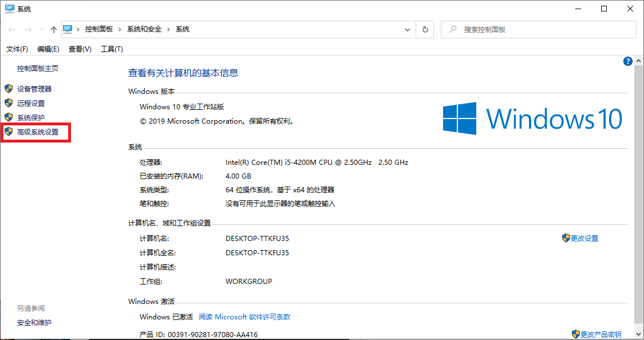Expand the address bar history dropdown
The height and width of the screenshot is (340, 644).
pyautogui.click(x=408, y=30)
